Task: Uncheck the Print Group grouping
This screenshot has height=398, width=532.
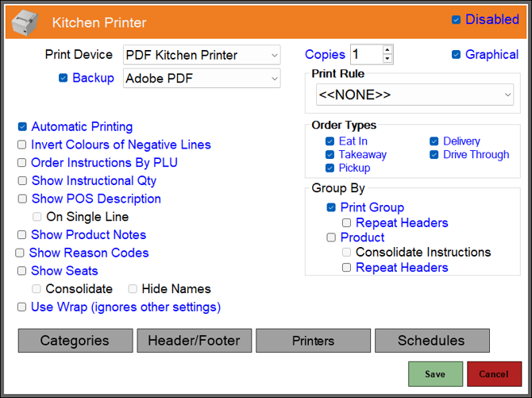Action: point(331,207)
